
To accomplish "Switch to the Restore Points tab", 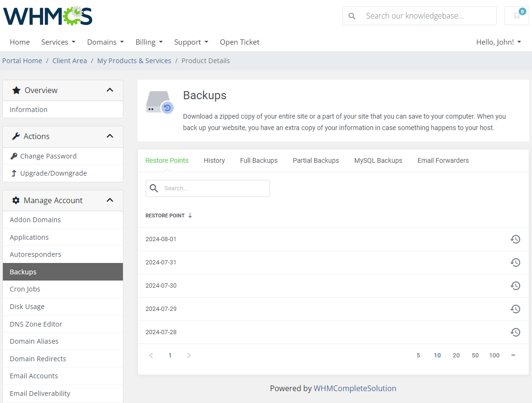I will pos(167,160).
